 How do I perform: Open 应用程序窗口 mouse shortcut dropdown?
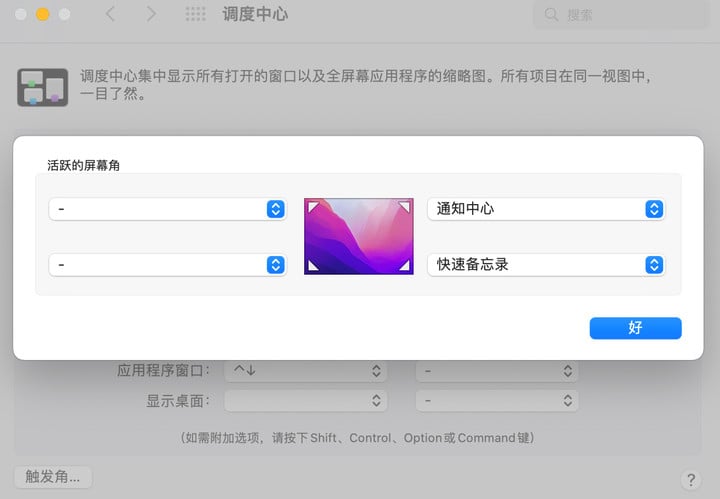497,371
